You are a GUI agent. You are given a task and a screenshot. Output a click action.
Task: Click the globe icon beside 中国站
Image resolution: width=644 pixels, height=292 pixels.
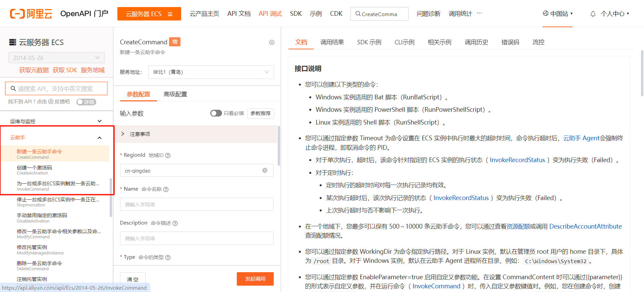(x=546, y=13)
